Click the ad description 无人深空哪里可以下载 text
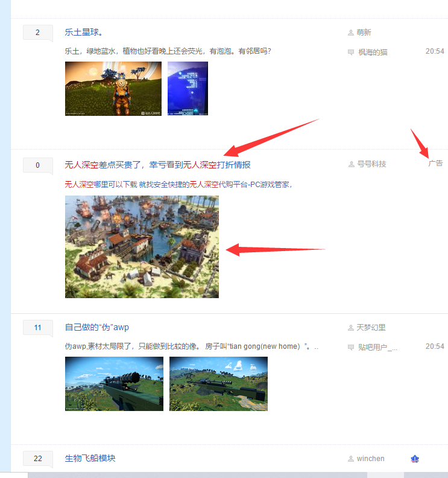 pos(178,185)
